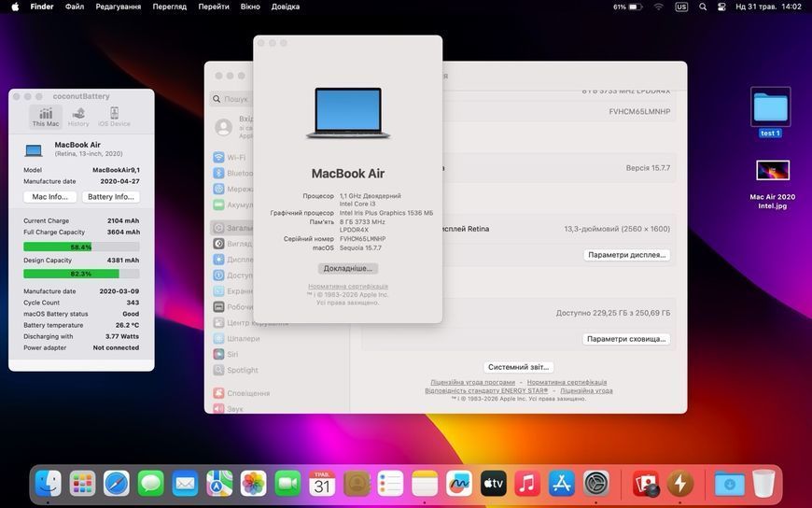Select Mac Air 2020 Intel.jpg on desktop
812x508 pixels.
coord(772,185)
